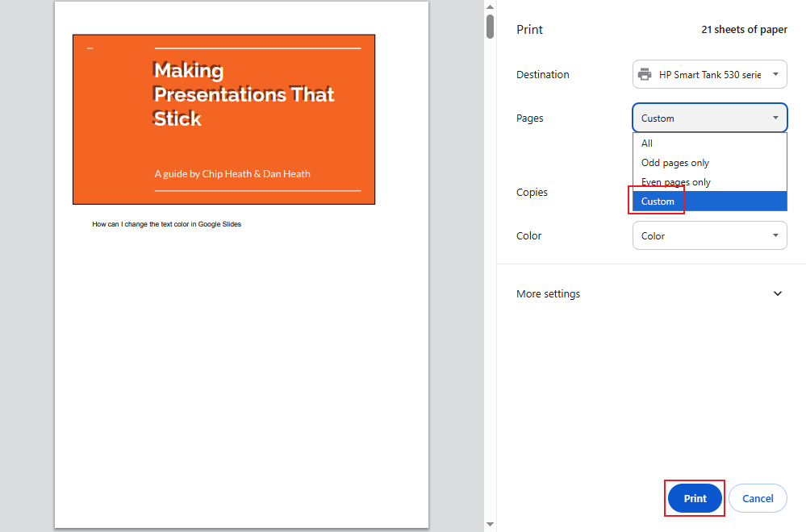This screenshot has width=806, height=532.
Task: Click the Destination dropdown chevron arrow
Action: [777, 73]
